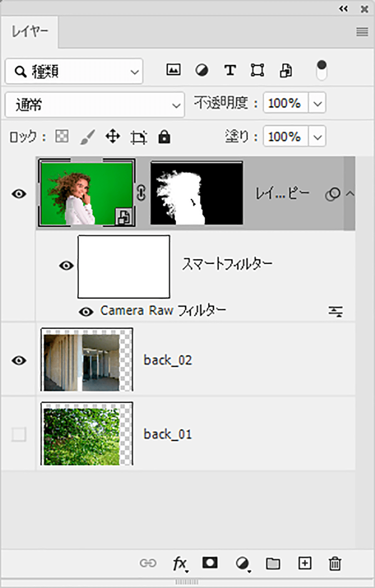Filter for type layers
Screen dimensions: 375x588
[230, 70]
